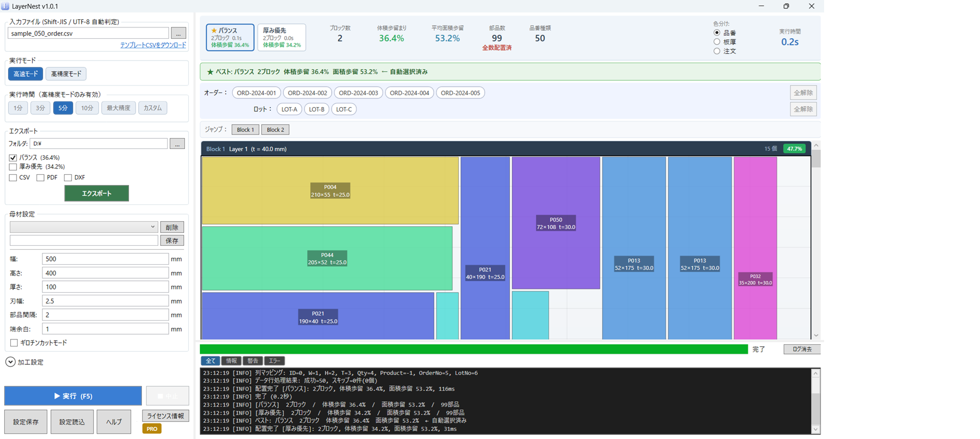Open ライセンス情報
Image resolution: width=980 pixels, height=439 pixels.
point(166,416)
